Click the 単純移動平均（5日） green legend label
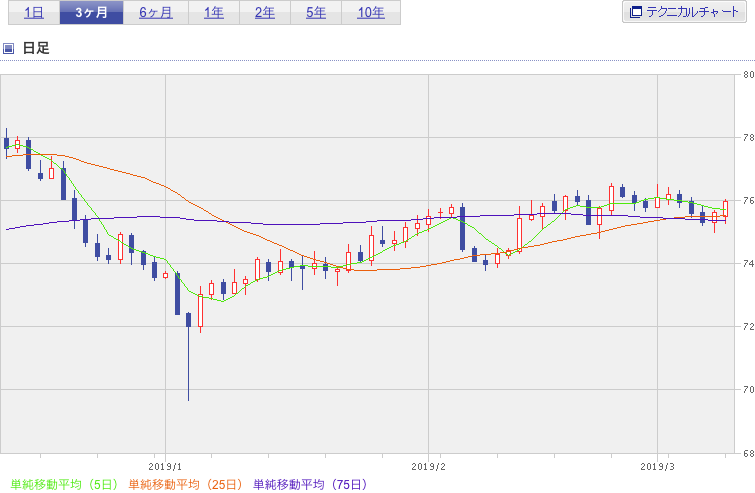The image size is (755, 493). (64, 484)
